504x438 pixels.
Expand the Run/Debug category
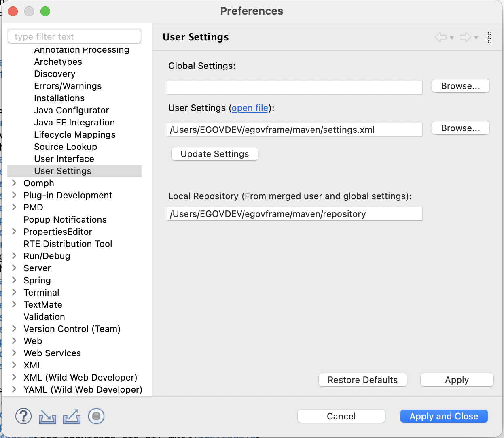pyautogui.click(x=14, y=256)
